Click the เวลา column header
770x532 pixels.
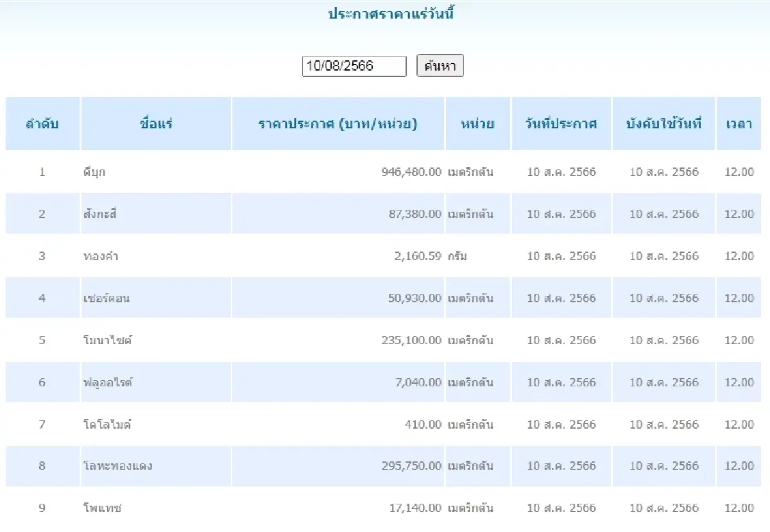(739, 124)
